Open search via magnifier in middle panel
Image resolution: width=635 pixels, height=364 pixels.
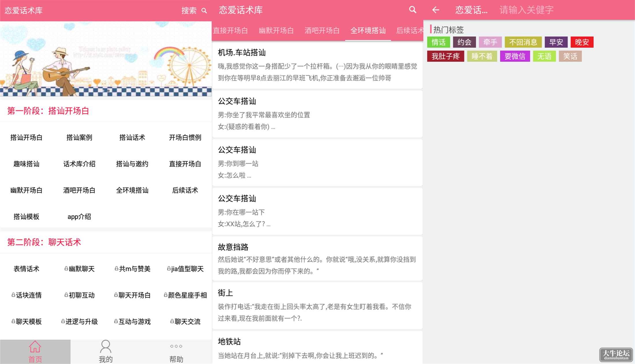coord(413,10)
